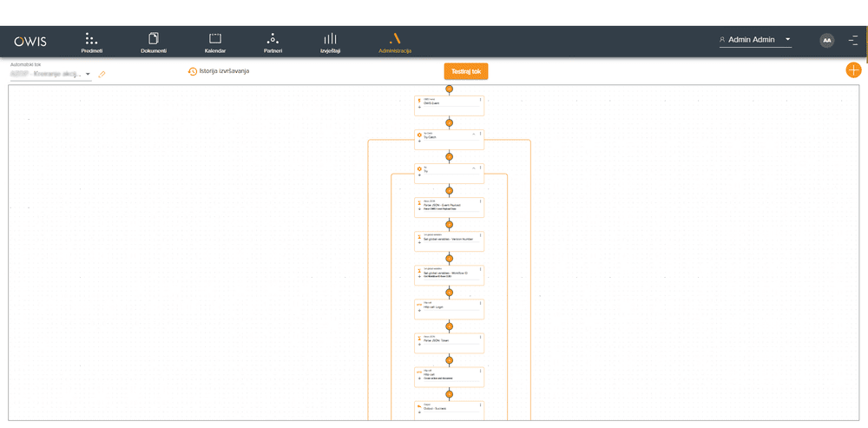
Task: Click the Testiraj tok button
Action: point(466,71)
